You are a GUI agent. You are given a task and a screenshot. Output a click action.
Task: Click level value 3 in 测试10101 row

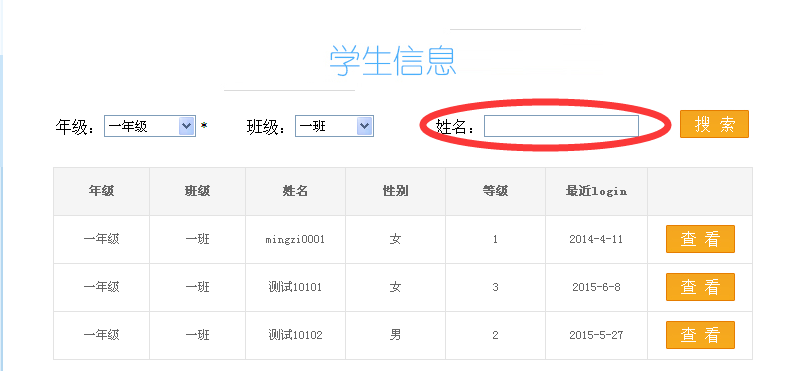point(496,287)
